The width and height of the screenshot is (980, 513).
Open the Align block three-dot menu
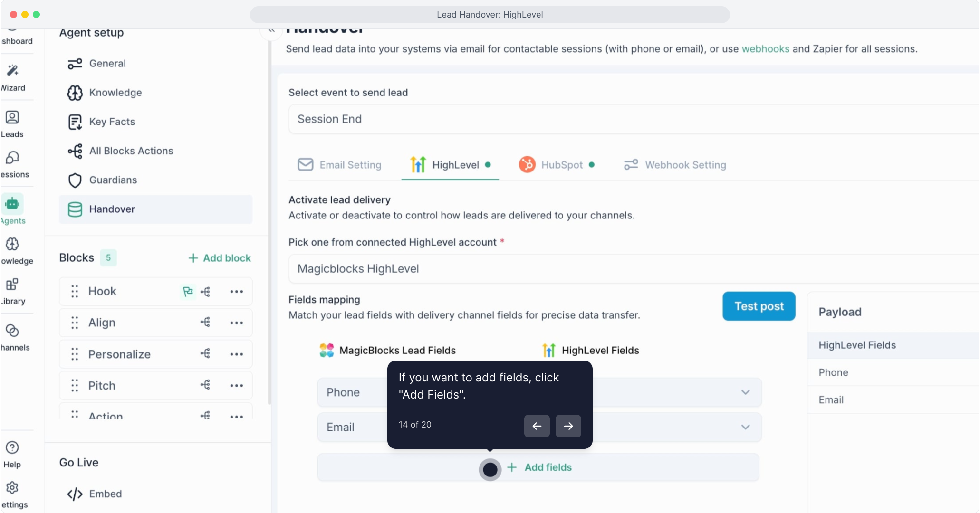tap(236, 323)
